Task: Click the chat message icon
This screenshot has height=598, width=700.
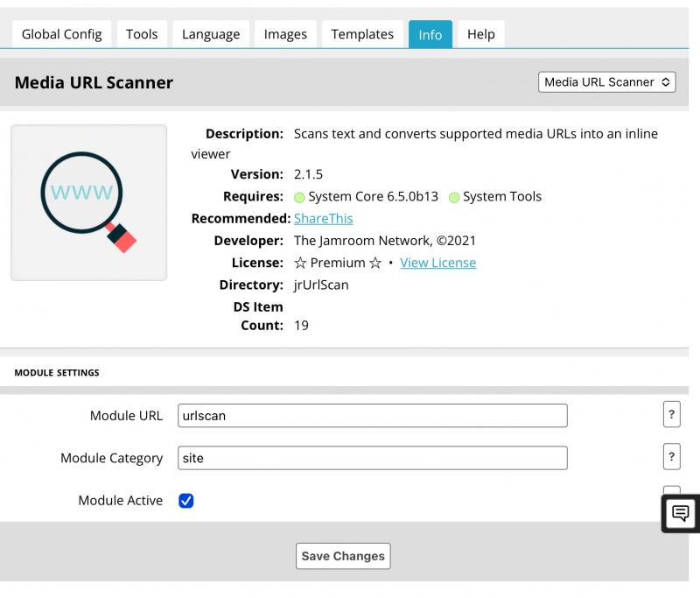Action: (681, 514)
